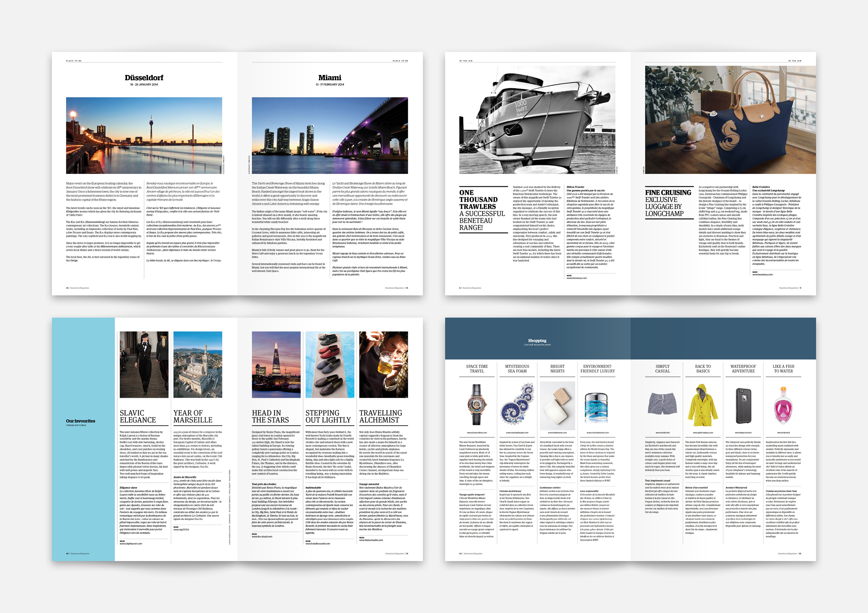Click the "Düsseldorf" article title
The image size is (868, 613).
pyautogui.click(x=144, y=78)
